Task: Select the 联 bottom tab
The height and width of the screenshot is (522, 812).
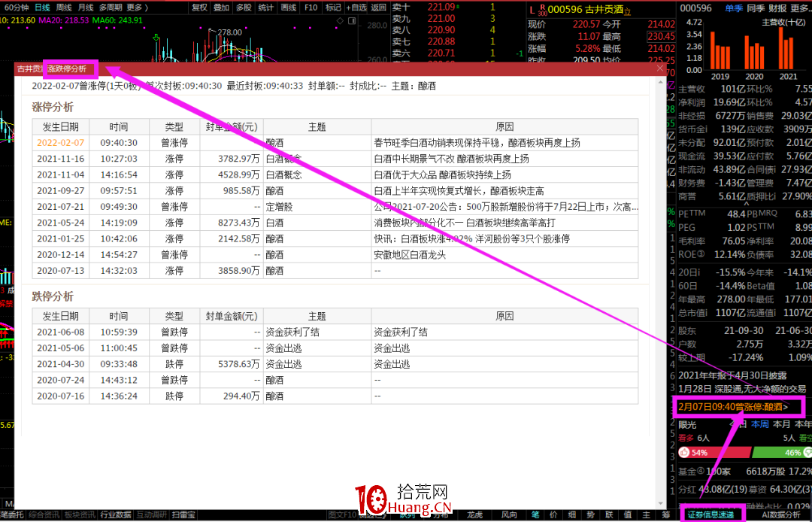Action: pyautogui.click(x=608, y=514)
